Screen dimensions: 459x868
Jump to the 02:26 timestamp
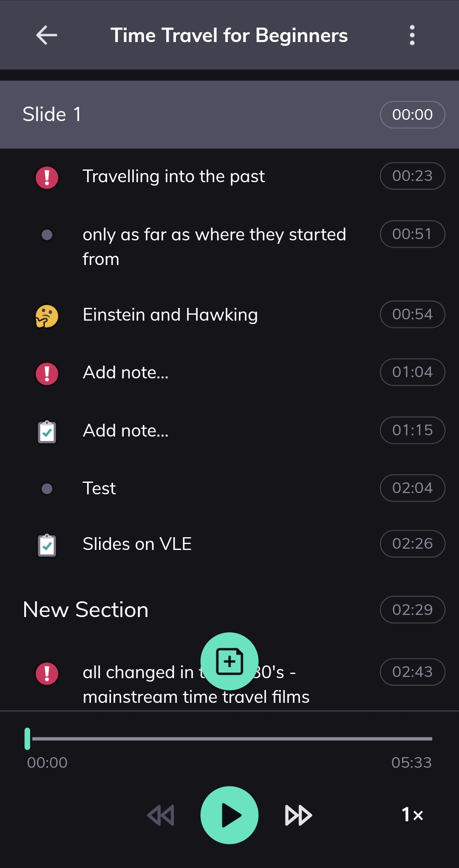(x=412, y=544)
